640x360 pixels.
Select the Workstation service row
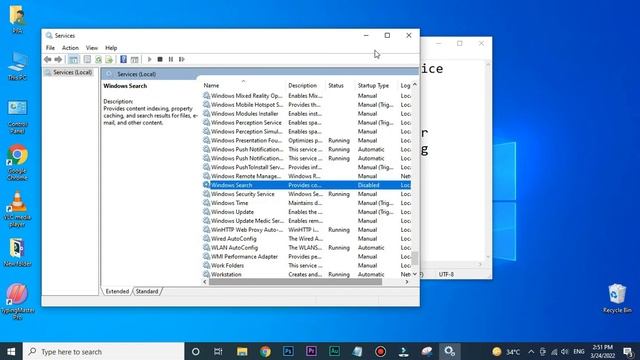pos(307,274)
